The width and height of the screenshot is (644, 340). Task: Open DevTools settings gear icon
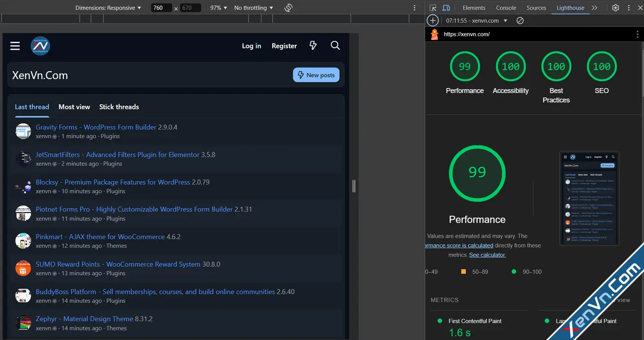click(615, 8)
